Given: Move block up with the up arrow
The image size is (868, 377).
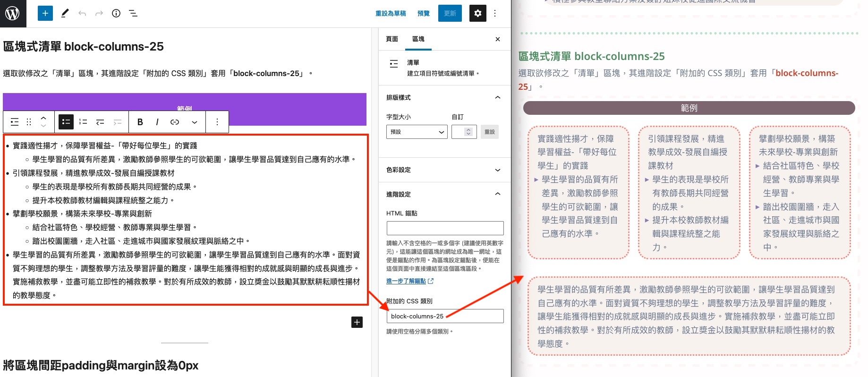Looking at the screenshot, I should (43, 118).
